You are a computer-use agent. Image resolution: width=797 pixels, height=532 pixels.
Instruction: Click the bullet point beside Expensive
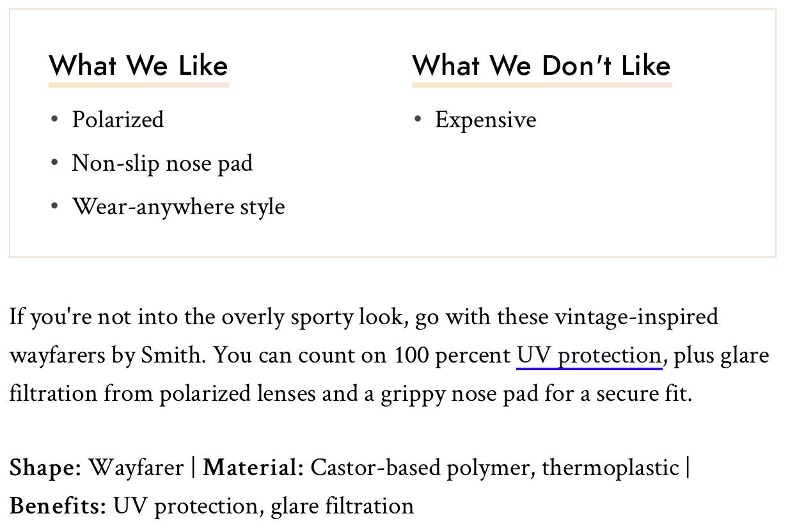(418, 119)
